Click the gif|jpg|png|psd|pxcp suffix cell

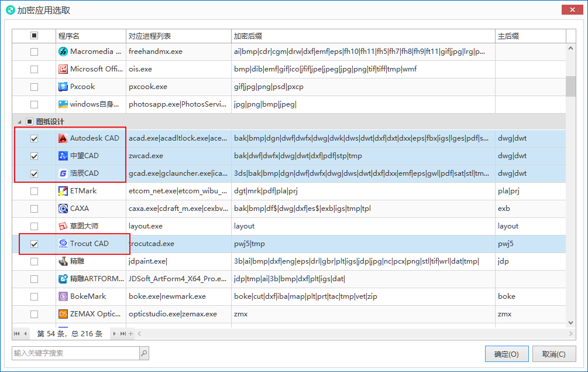coord(363,87)
